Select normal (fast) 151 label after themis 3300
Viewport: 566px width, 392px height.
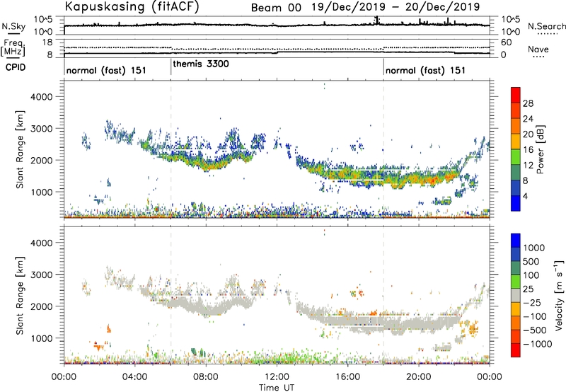coord(426,70)
